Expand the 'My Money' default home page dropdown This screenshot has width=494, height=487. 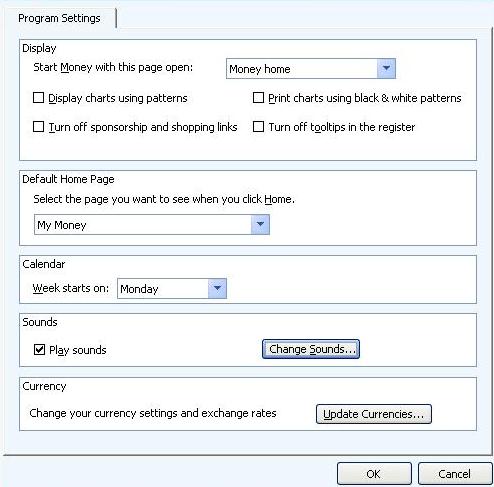click(x=152, y=225)
